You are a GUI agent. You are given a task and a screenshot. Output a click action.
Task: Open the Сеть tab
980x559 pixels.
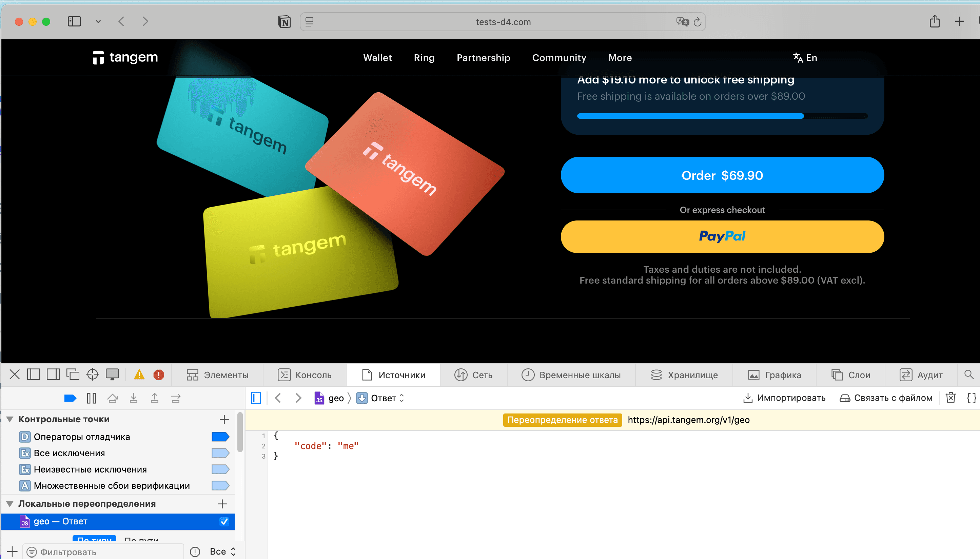[473, 375]
